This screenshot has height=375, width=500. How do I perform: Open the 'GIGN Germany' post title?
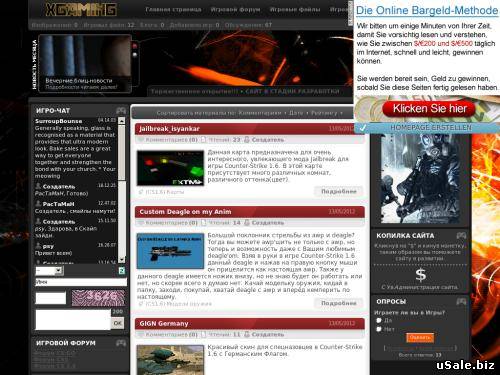click(x=164, y=323)
